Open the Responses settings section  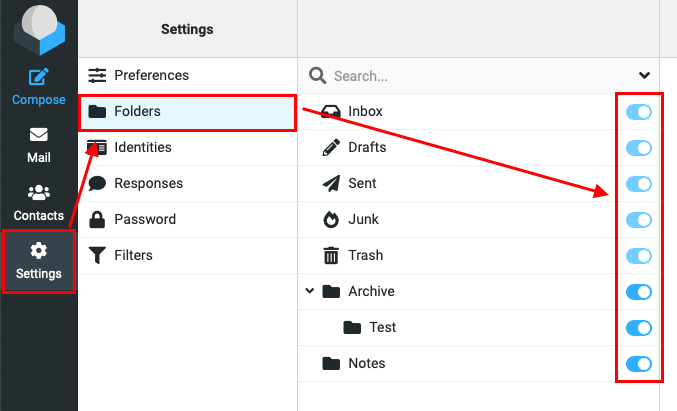point(148,183)
